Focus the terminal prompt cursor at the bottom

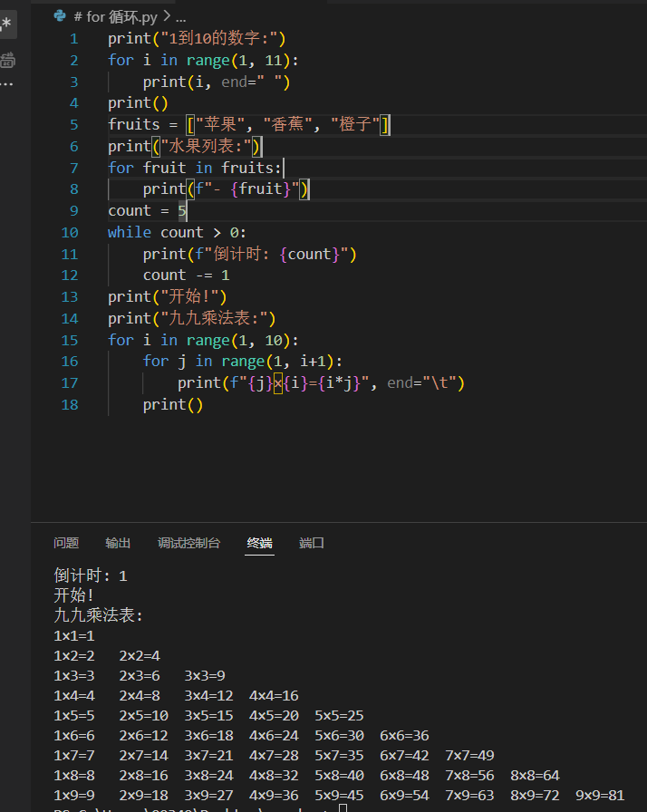(343, 808)
